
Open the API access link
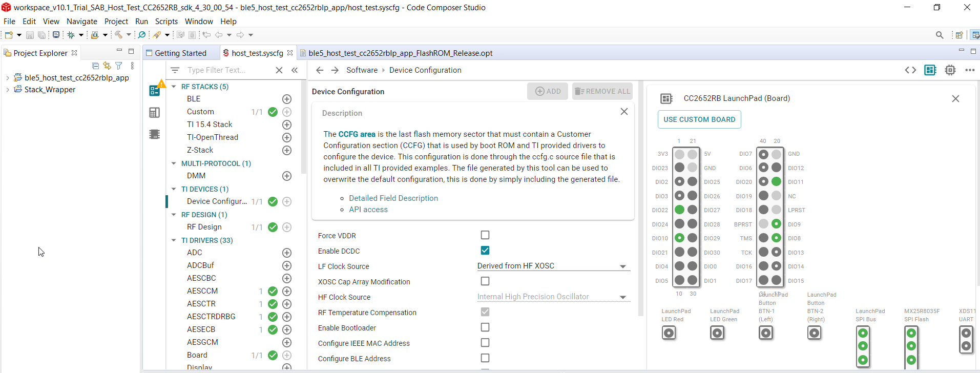(x=368, y=210)
